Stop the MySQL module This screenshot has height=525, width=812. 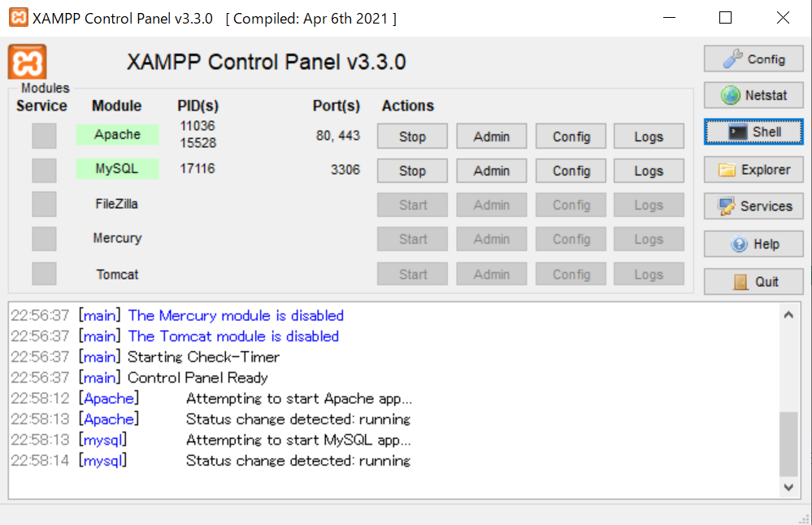412,171
